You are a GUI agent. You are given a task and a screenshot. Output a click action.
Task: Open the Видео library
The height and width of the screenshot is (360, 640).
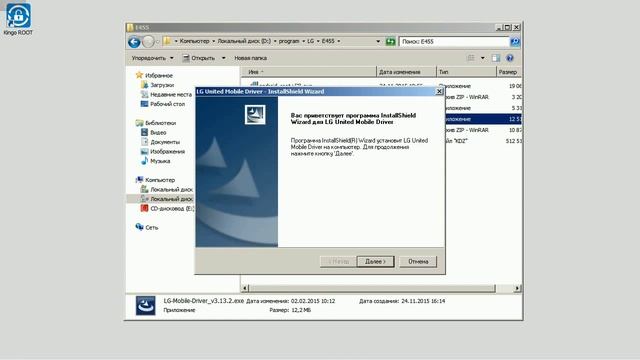(153, 133)
